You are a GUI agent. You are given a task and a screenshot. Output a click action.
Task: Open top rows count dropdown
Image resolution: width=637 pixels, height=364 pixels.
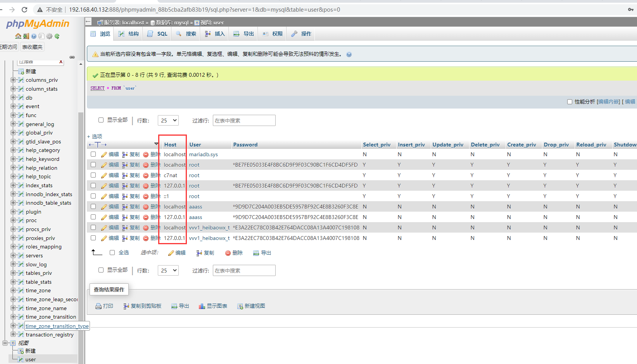point(168,121)
